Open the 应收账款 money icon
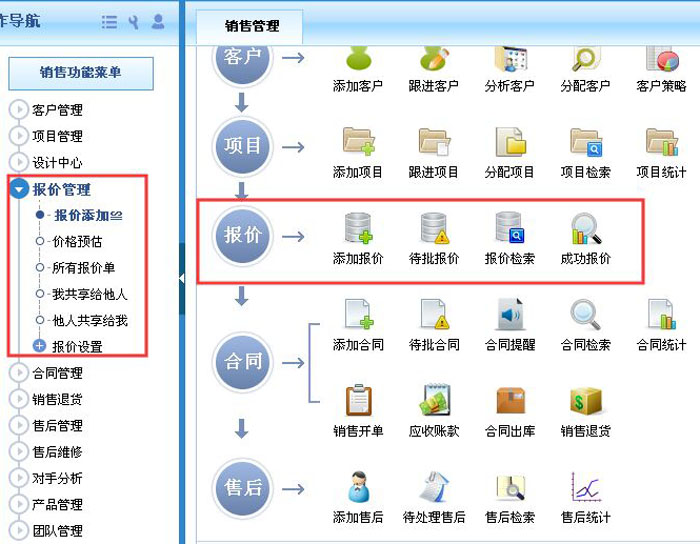The height and width of the screenshot is (544, 700). click(434, 400)
